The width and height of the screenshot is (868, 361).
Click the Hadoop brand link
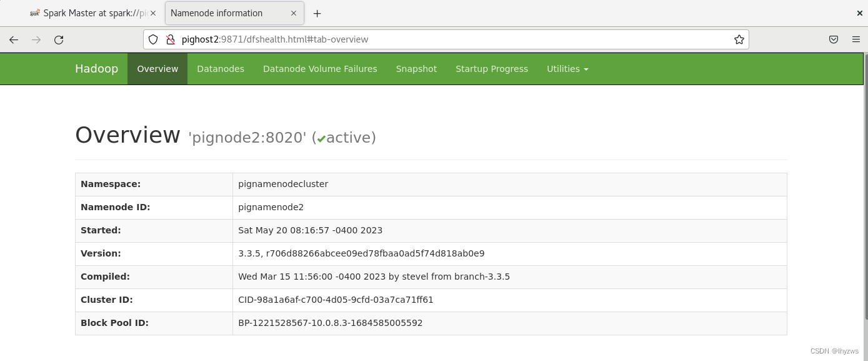click(x=96, y=69)
